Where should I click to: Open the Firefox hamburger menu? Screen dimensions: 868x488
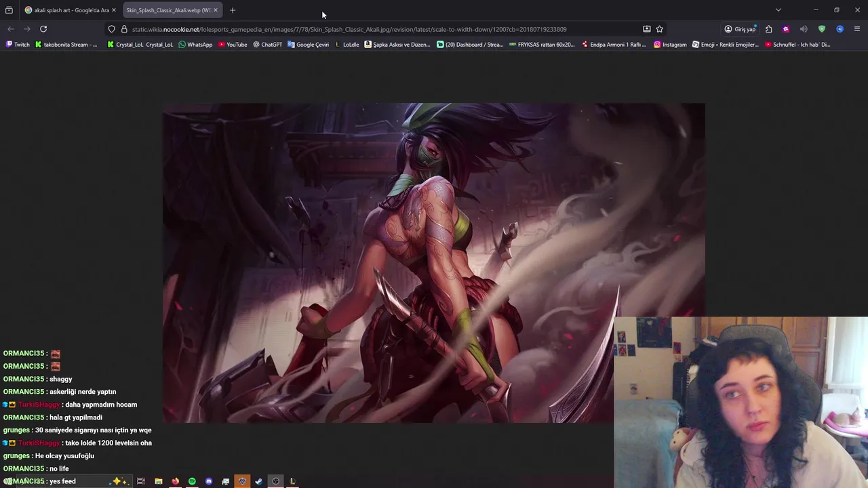857,29
